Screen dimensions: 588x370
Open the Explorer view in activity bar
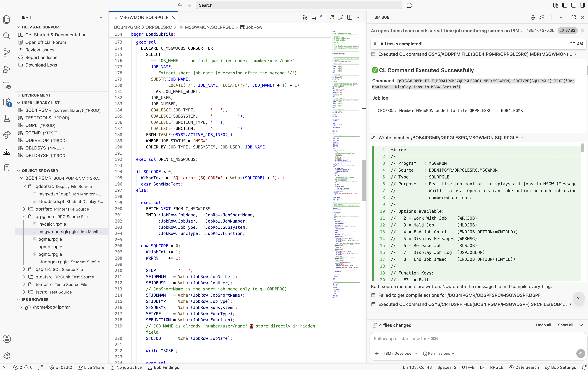[7, 19]
